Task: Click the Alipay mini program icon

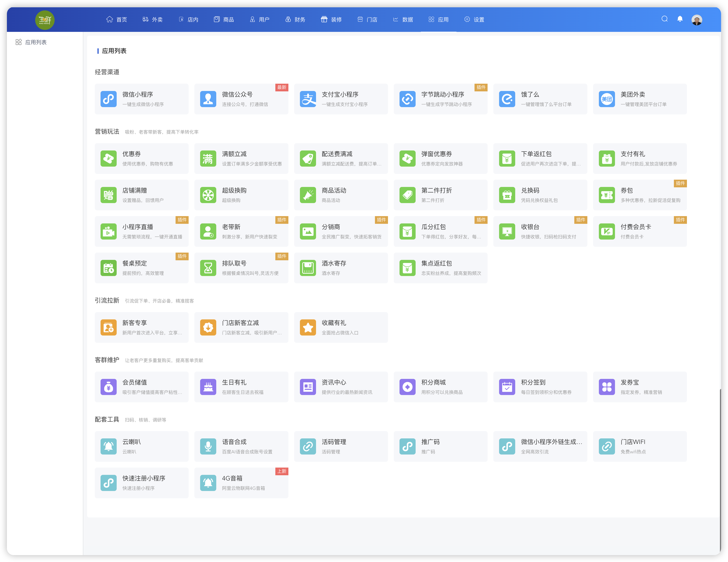Action: tap(308, 99)
